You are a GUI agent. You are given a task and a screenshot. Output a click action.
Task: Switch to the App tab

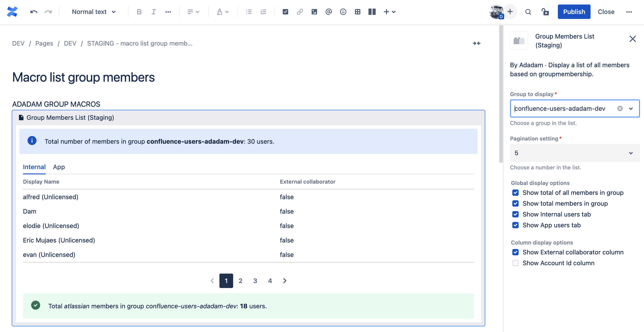(x=59, y=167)
